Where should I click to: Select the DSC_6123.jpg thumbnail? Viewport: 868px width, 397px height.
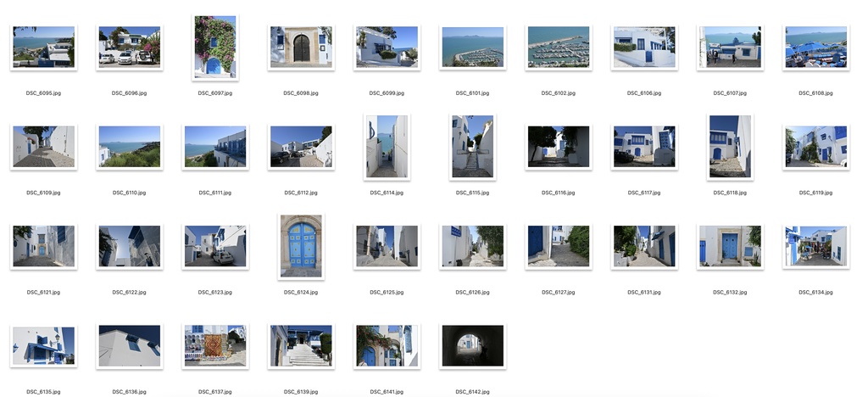point(215,246)
